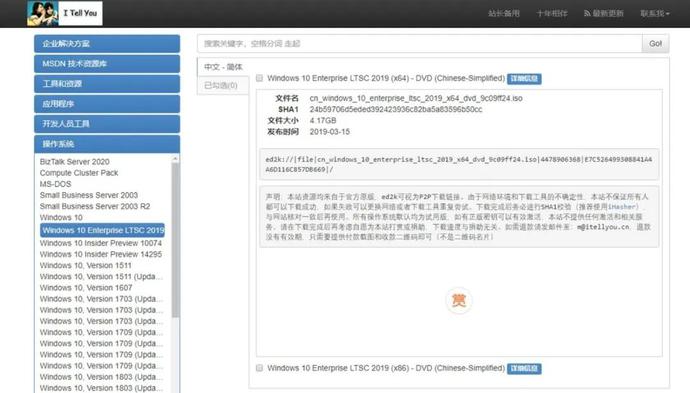Click the m@itellyou.cn email in the notice

603,227
